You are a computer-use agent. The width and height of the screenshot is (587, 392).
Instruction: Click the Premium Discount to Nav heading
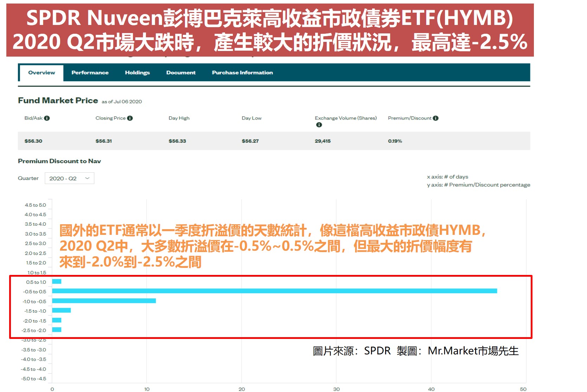click(59, 161)
